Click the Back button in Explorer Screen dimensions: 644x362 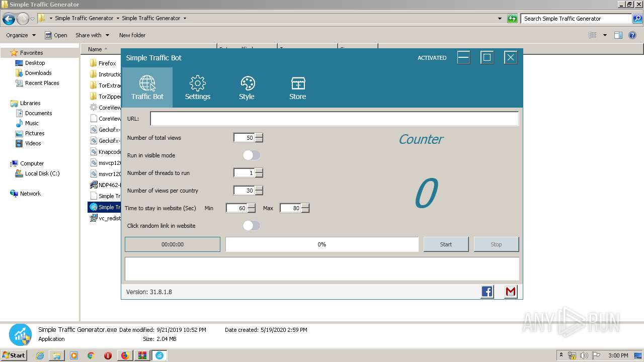9,19
